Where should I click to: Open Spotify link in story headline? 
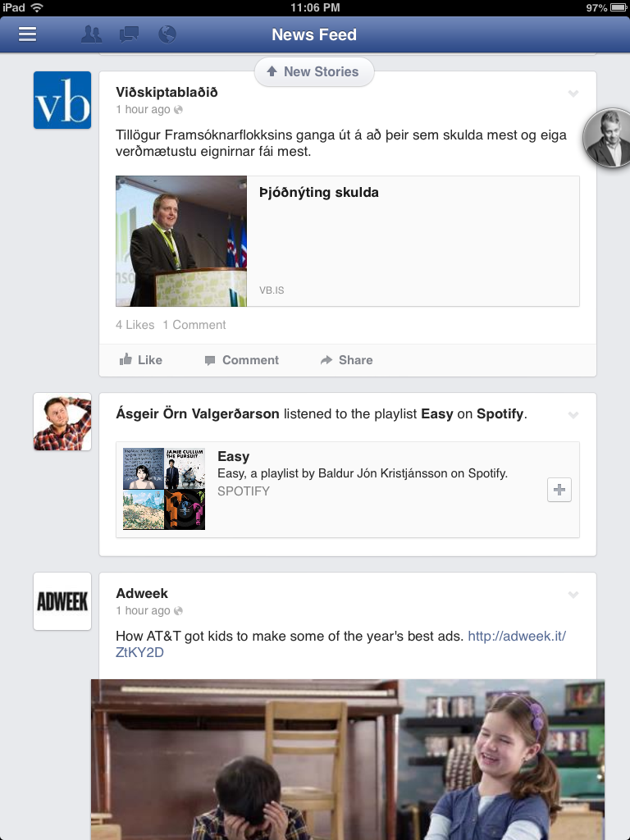tap(500, 414)
